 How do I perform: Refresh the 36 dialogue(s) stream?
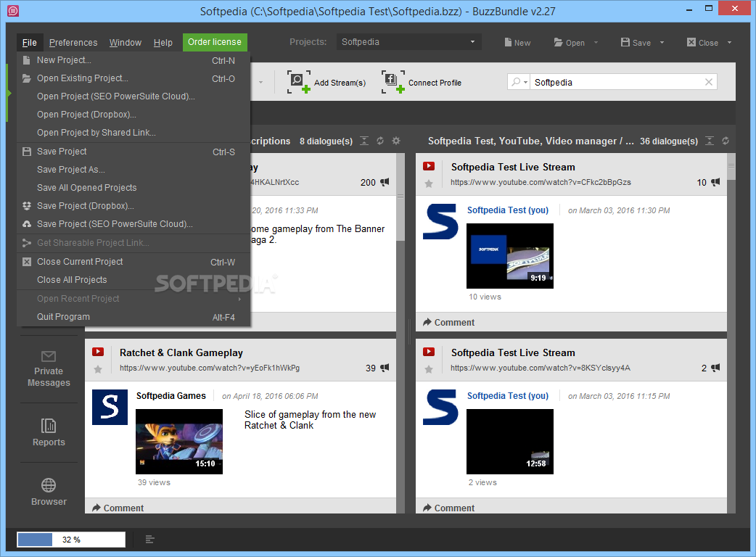click(x=725, y=141)
